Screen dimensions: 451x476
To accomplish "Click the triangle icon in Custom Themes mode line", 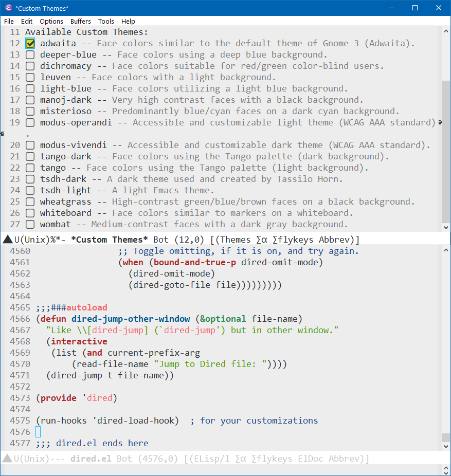I will [7, 240].
